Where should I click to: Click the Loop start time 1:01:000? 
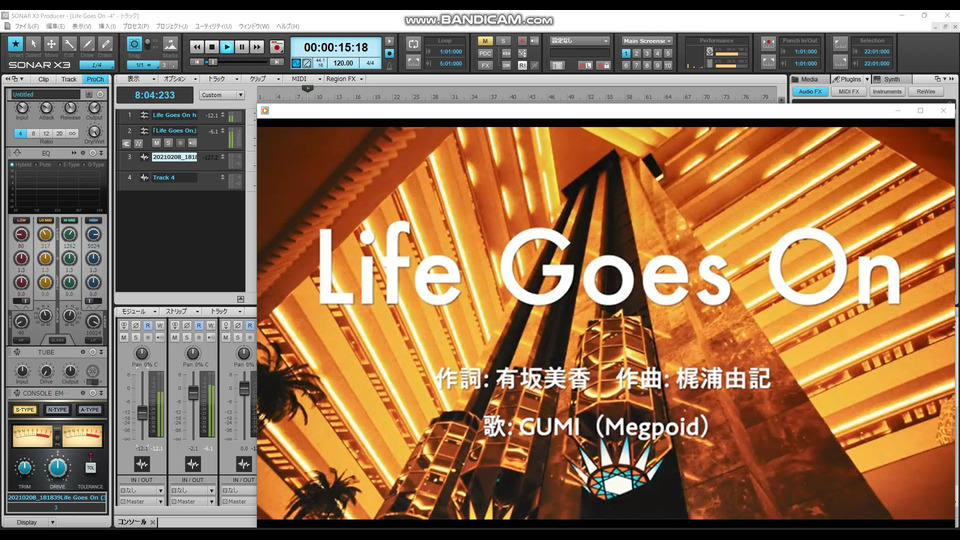tap(451, 52)
